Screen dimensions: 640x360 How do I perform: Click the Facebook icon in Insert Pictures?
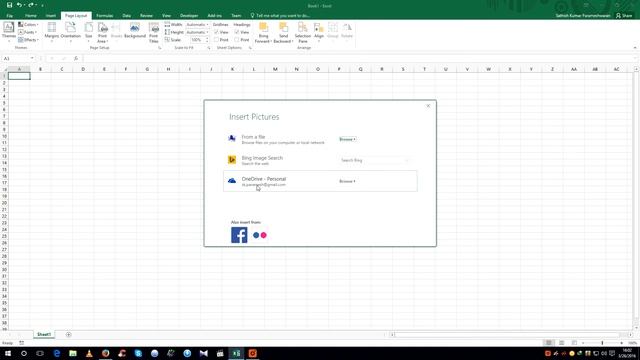point(239,235)
